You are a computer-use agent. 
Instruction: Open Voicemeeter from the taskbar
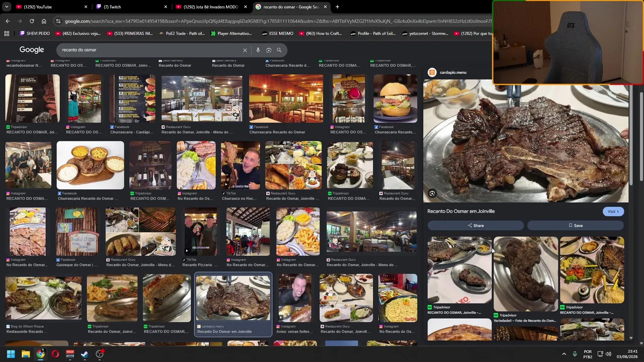70,354
